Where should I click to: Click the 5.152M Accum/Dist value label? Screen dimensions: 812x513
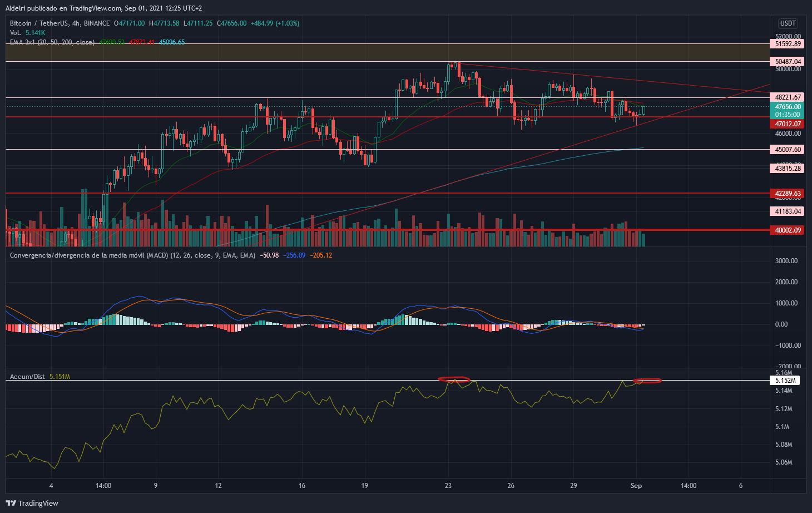coord(784,381)
